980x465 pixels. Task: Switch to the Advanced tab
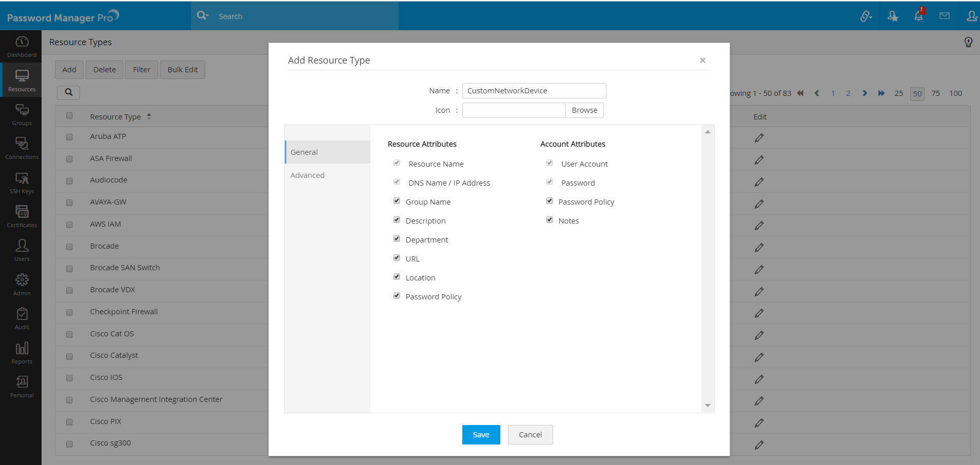(x=328, y=175)
